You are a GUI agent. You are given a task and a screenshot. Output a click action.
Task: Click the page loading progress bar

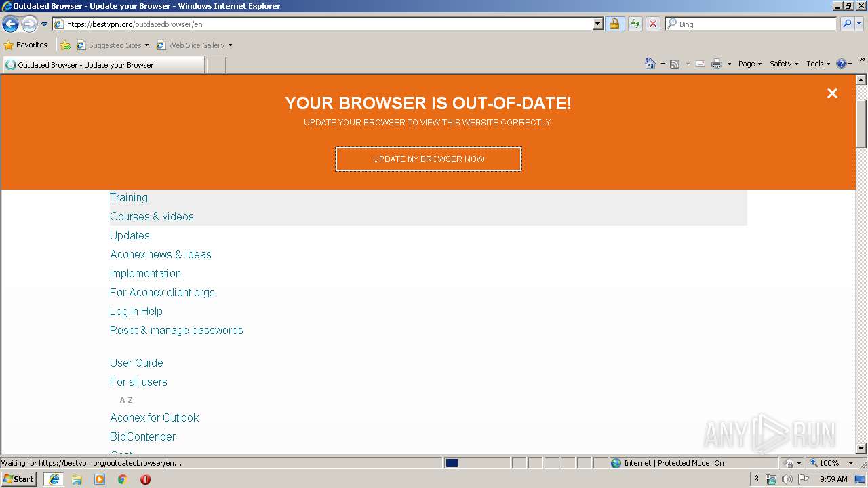coord(477,463)
